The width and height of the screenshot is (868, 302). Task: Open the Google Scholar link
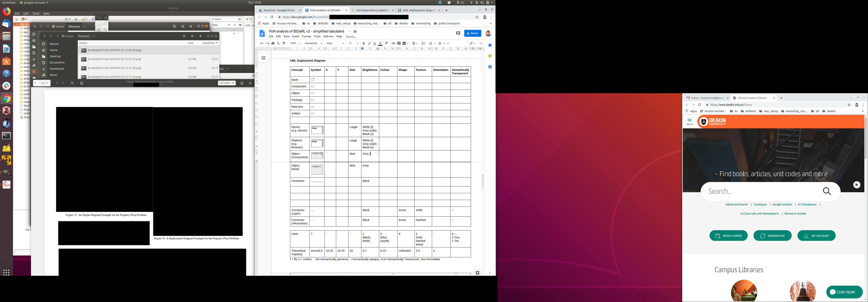pyautogui.click(x=782, y=204)
